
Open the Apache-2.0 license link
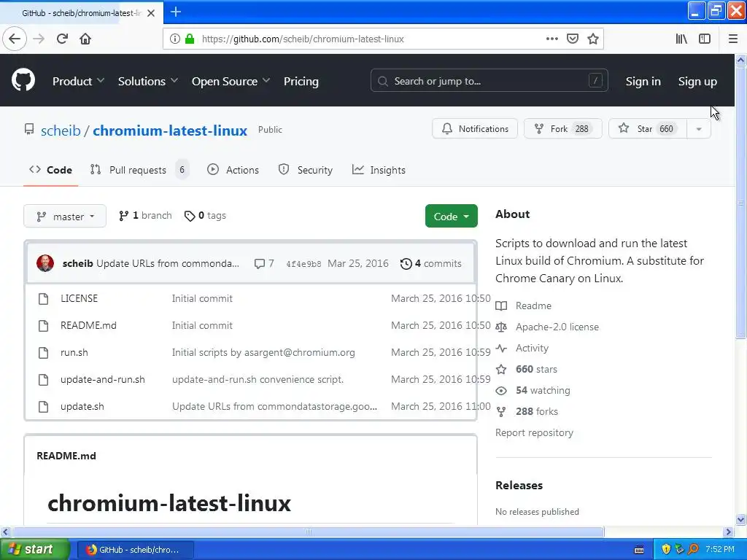point(557,327)
